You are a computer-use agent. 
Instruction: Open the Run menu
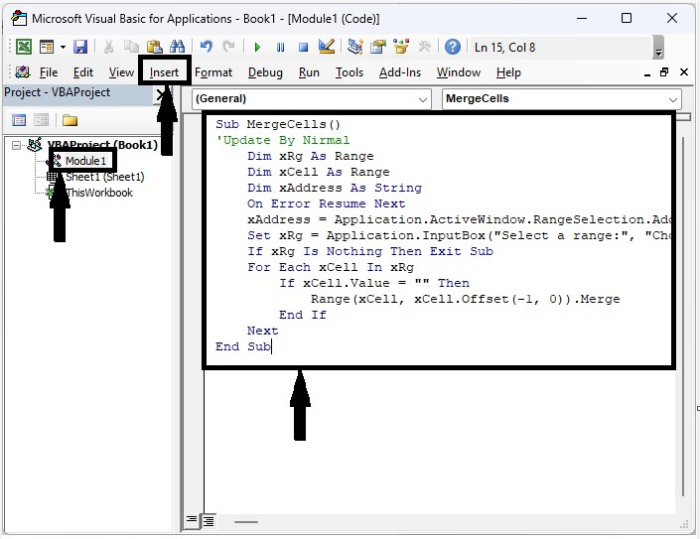tap(309, 72)
